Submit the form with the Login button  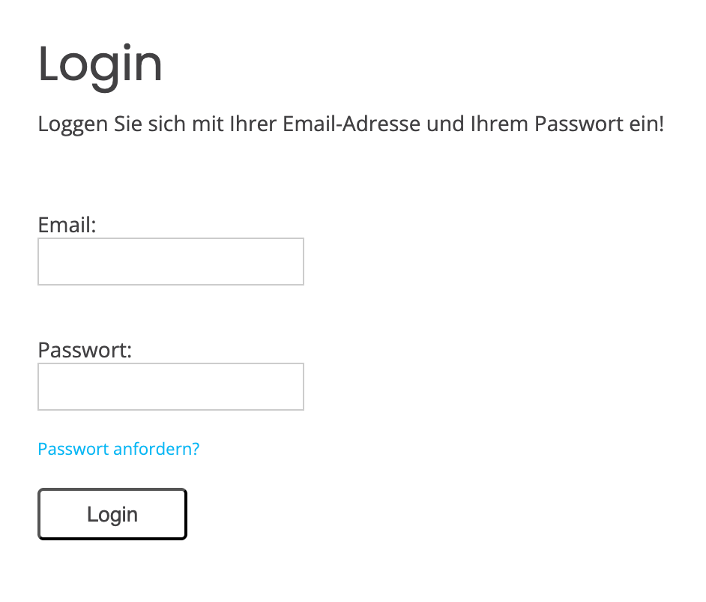coord(112,514)
